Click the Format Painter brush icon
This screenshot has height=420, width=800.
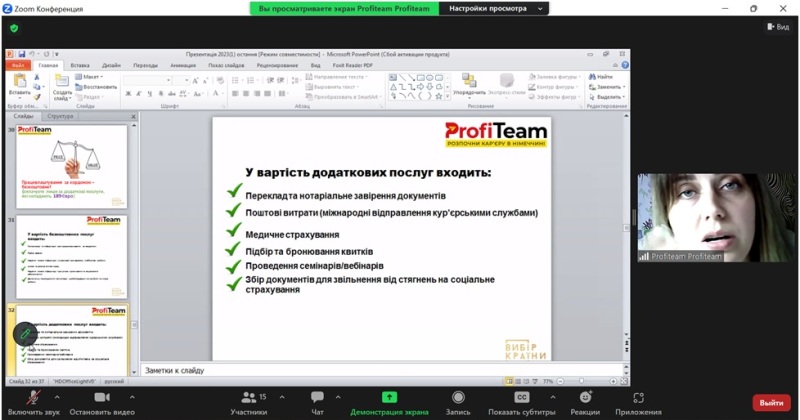click(37, 96)
